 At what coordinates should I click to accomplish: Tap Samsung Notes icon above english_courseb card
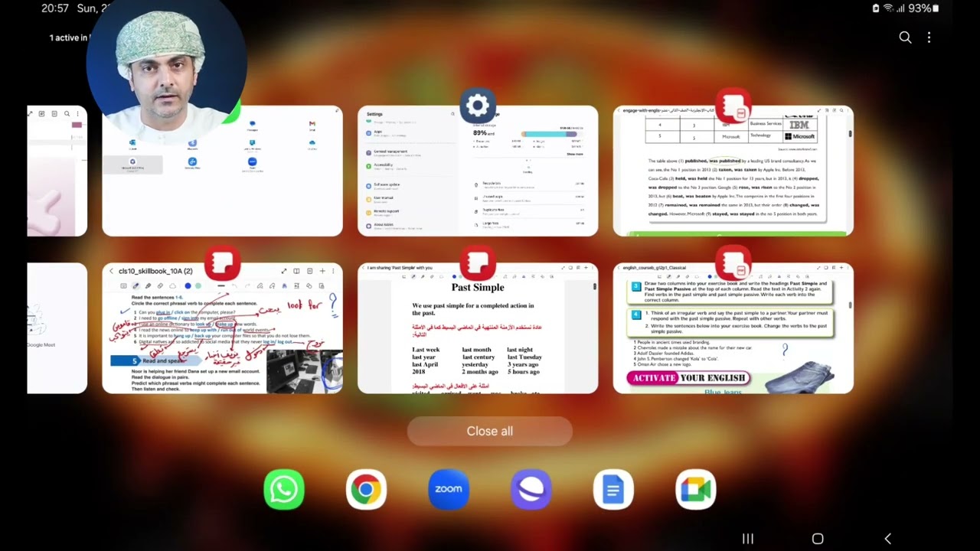[733, 263]
